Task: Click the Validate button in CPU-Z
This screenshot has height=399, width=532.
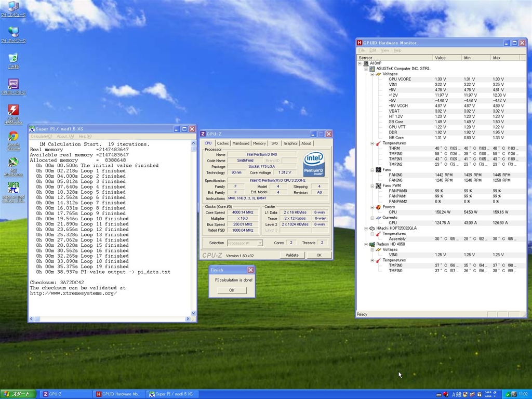Action: (x=292, y=255)
